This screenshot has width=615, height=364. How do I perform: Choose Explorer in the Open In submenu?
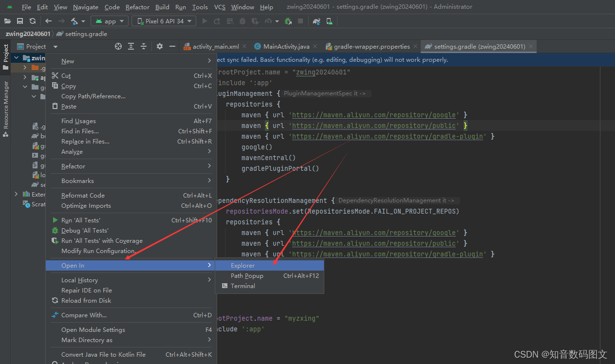(x=242, y=265)
